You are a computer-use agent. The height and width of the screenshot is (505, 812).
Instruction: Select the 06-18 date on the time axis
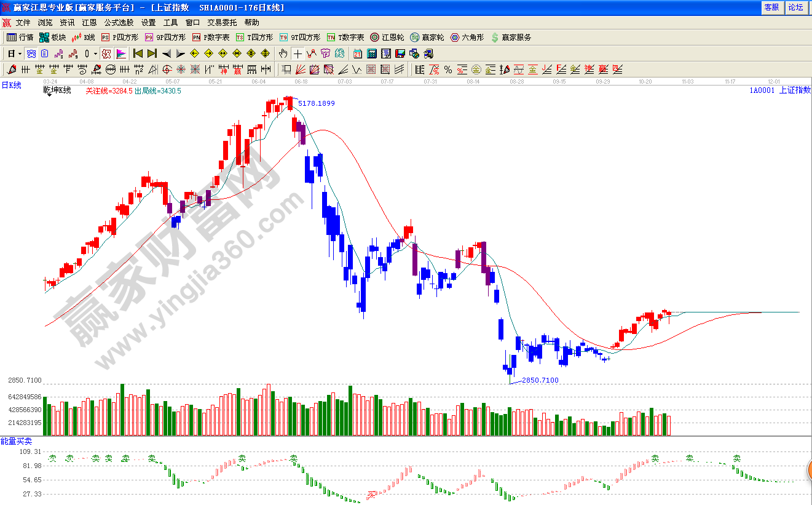(301, 81)
